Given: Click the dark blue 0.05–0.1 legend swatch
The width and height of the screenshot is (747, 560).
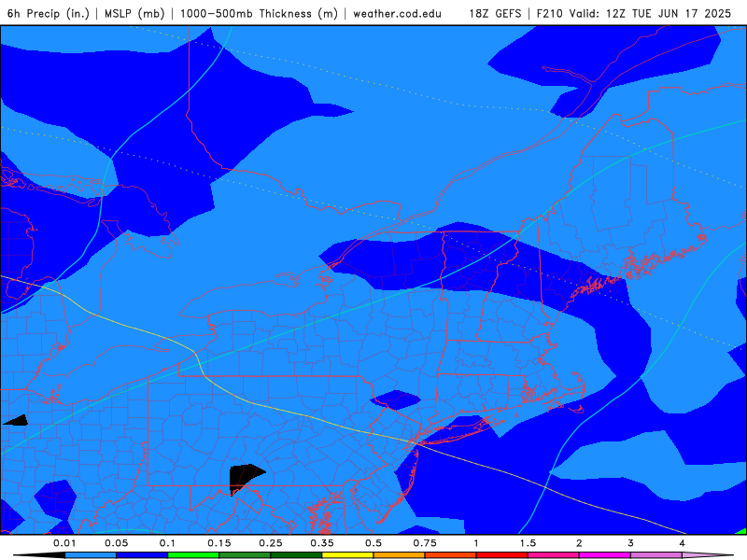Looking at the screenshot, I should [142, 555].
